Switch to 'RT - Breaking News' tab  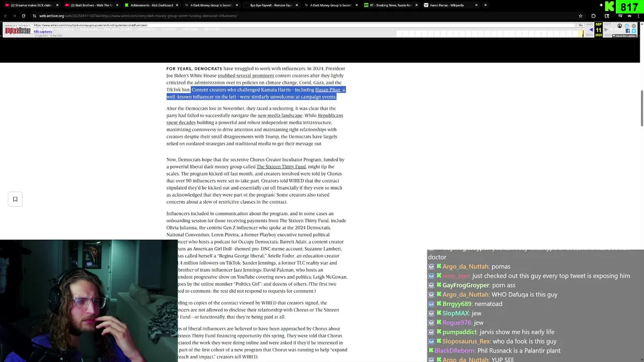pyautogui.click(x=390, y=5)
